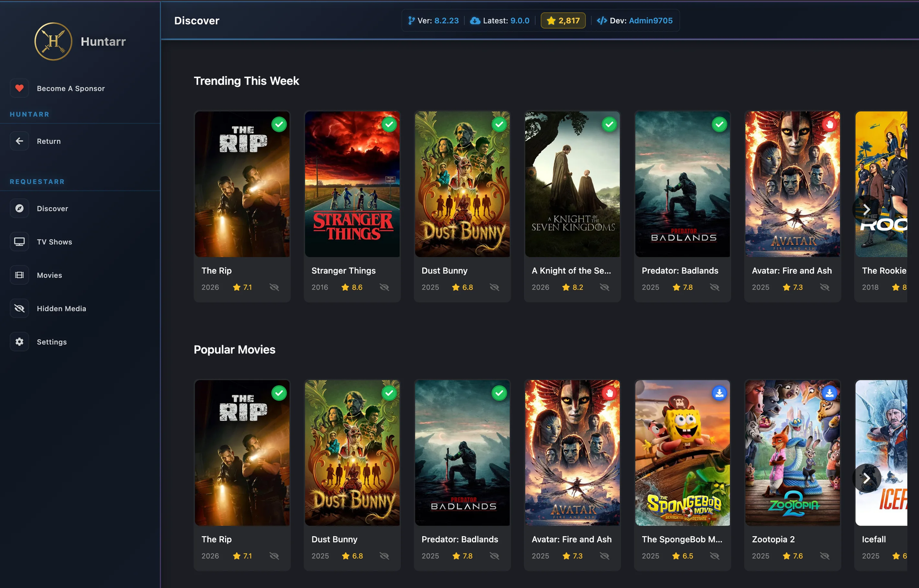Go to TV Shows in the sidebar
Image resolution: width=919 pixels, height=588 pixels.
pyautogui.click(x=80, y=242)
